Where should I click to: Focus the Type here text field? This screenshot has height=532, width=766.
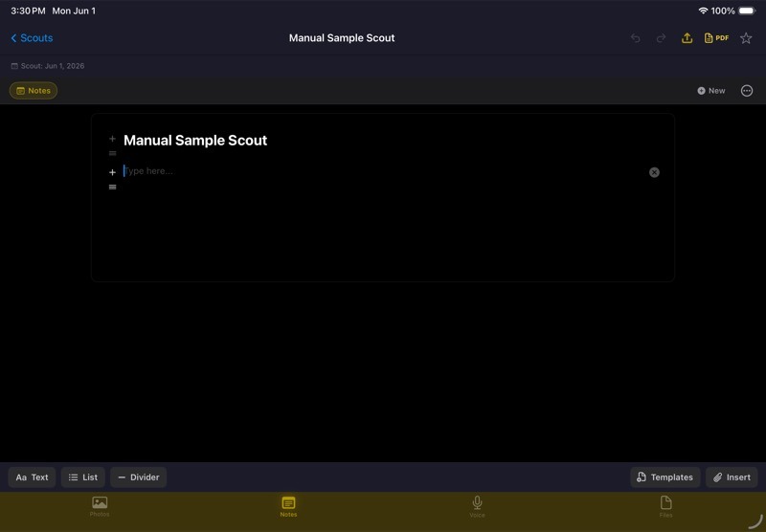pyautogui.click(x=384, y=171)
